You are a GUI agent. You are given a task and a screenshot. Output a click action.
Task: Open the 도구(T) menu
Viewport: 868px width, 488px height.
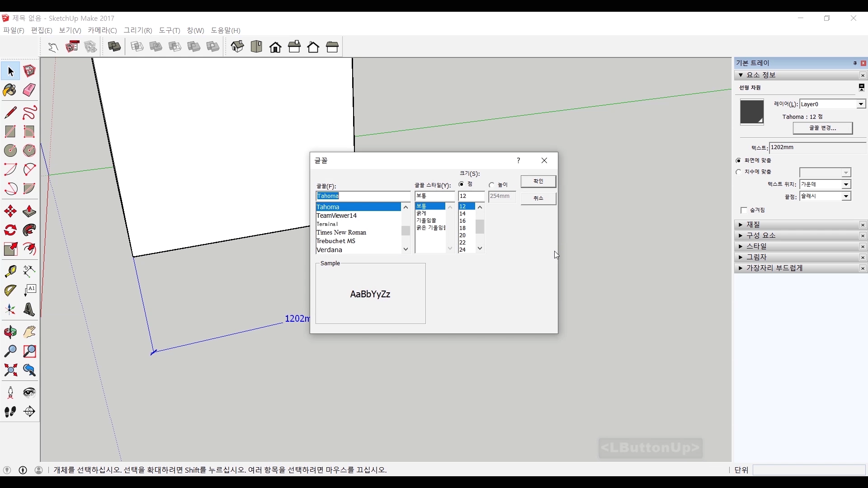[169, 30]
